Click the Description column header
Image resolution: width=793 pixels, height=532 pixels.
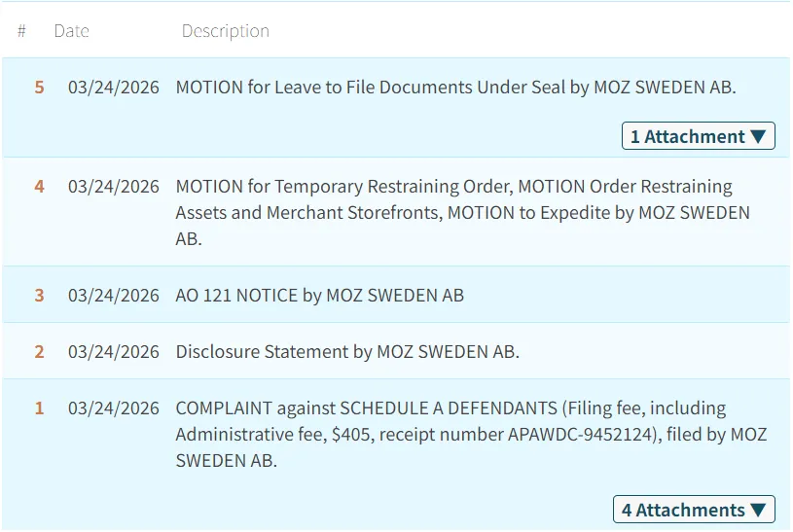click(x=225, y=31)
